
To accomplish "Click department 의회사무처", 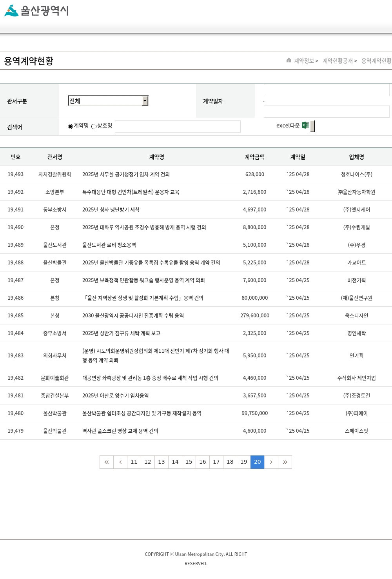I will (x=55, y=356).
